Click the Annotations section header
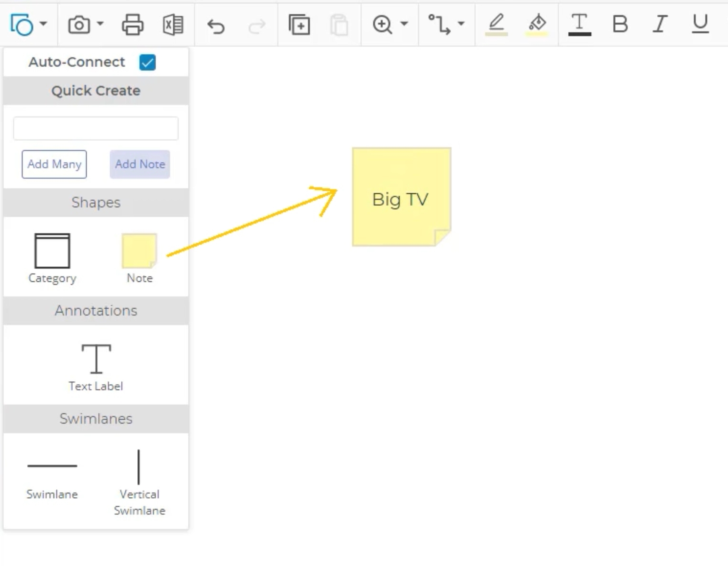The width and height of the screenshot is (728, 566). pyautogui.click(x=96, y=311)
